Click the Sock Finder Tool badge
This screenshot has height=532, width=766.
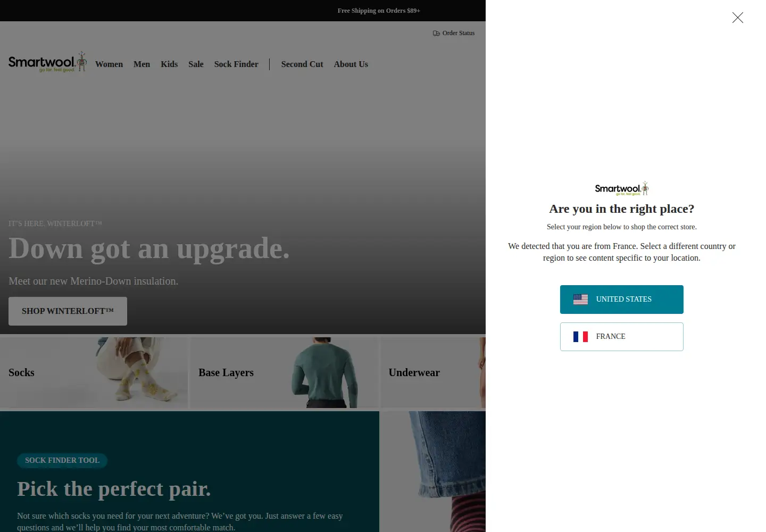coord(62,461)
